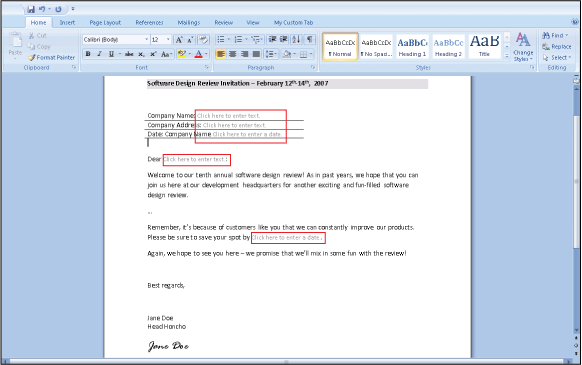
Task: Open the Select dropdown in Editing
Action: tap(556, 58)
